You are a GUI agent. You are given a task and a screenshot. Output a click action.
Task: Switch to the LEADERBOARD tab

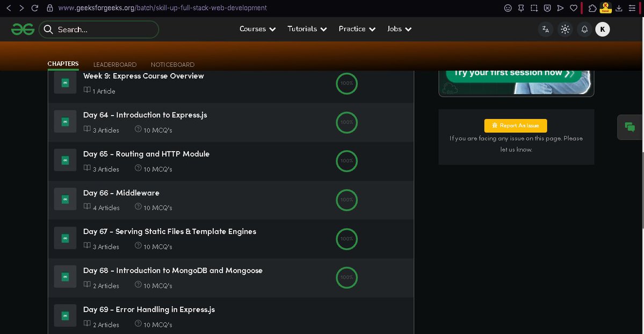pos(114,64)
